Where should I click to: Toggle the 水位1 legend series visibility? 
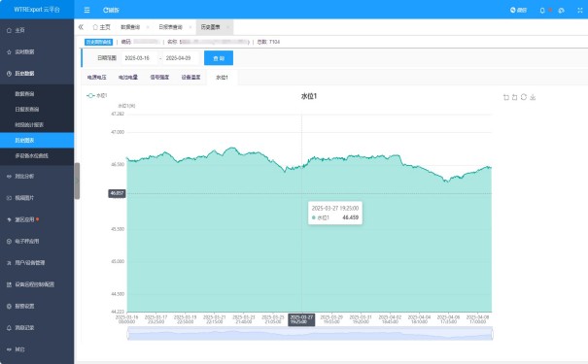(x=97, y=96)
